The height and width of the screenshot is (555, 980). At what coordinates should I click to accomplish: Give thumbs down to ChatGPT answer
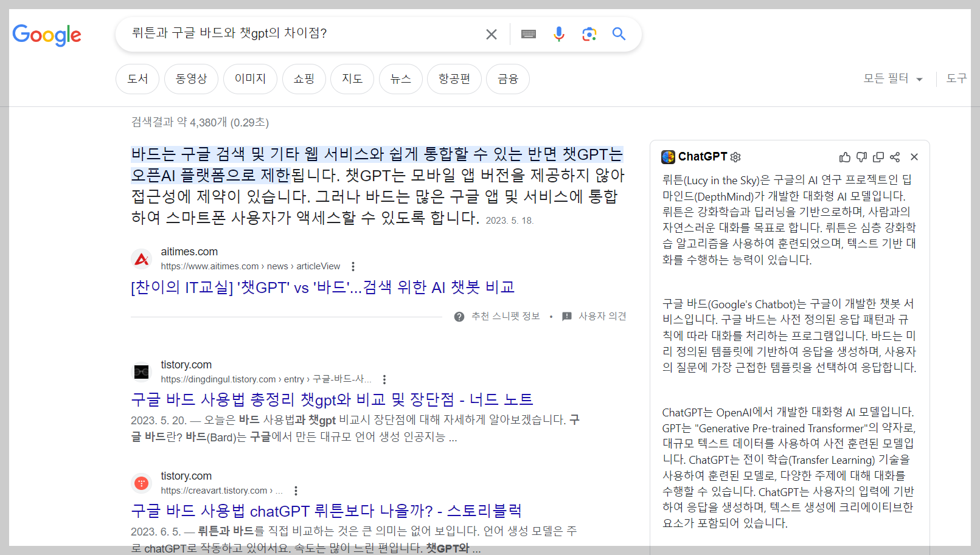(x=861, y=157)
